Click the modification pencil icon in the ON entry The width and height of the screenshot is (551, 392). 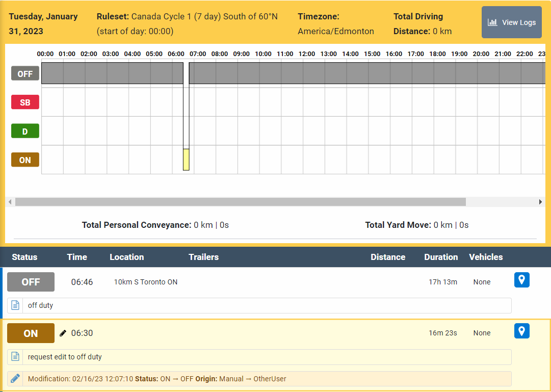[15, 378]
